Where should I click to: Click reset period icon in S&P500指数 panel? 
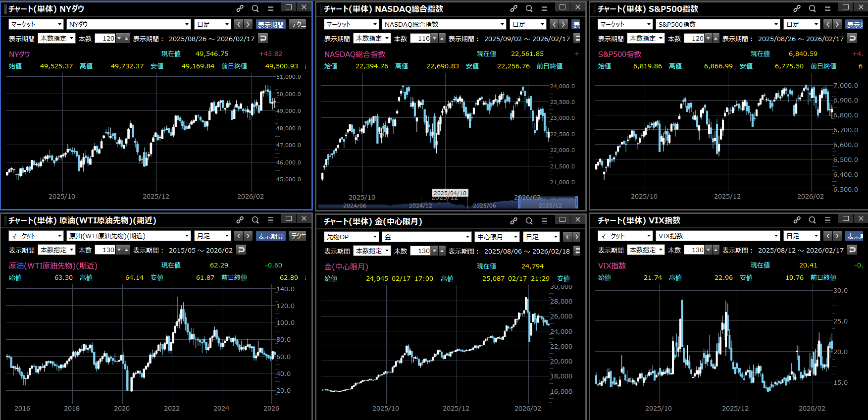point(852,38)
